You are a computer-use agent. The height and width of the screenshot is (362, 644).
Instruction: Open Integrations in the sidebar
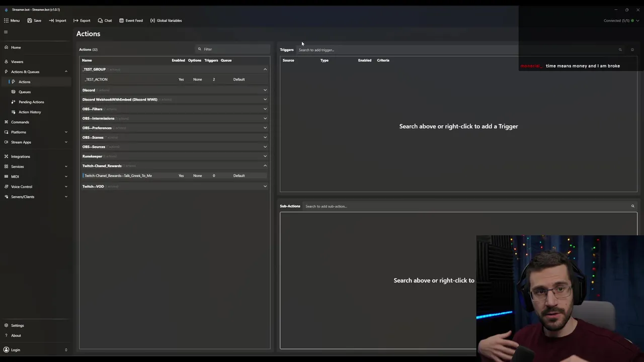35,156
